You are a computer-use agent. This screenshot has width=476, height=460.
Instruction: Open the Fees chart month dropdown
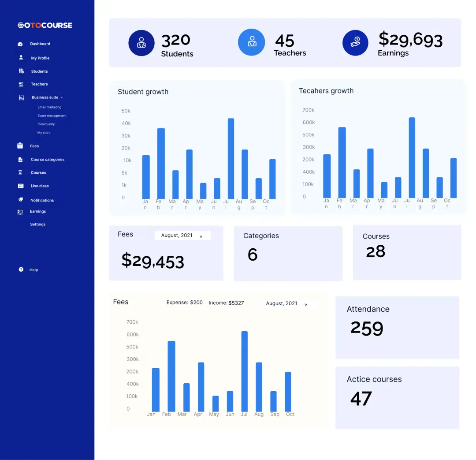287,303
